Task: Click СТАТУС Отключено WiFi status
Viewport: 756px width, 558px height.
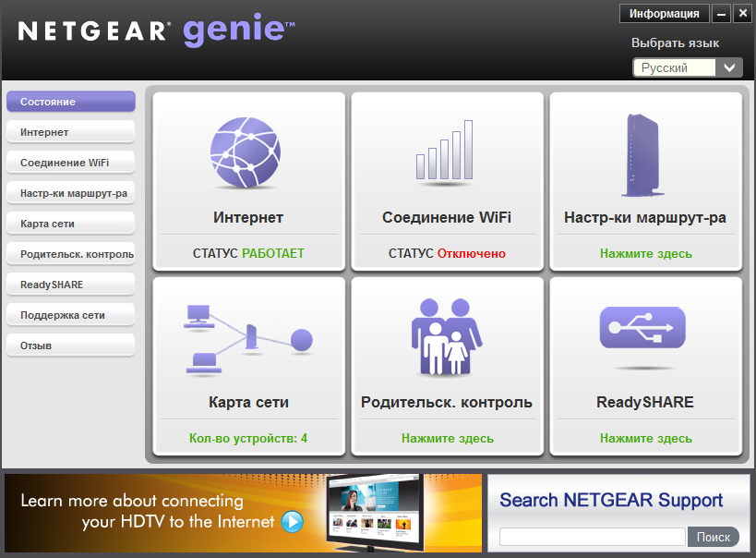Action: tap(447, 253)
